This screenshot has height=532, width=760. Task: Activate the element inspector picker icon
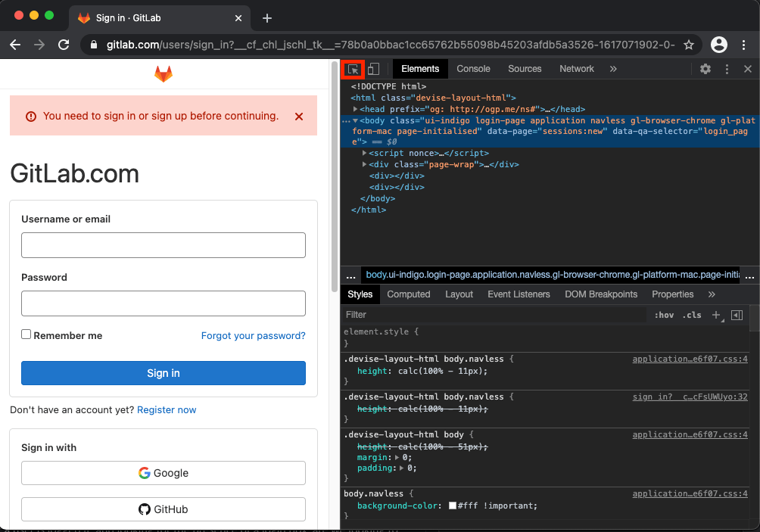pyautogui.click(x=353, y=69)
